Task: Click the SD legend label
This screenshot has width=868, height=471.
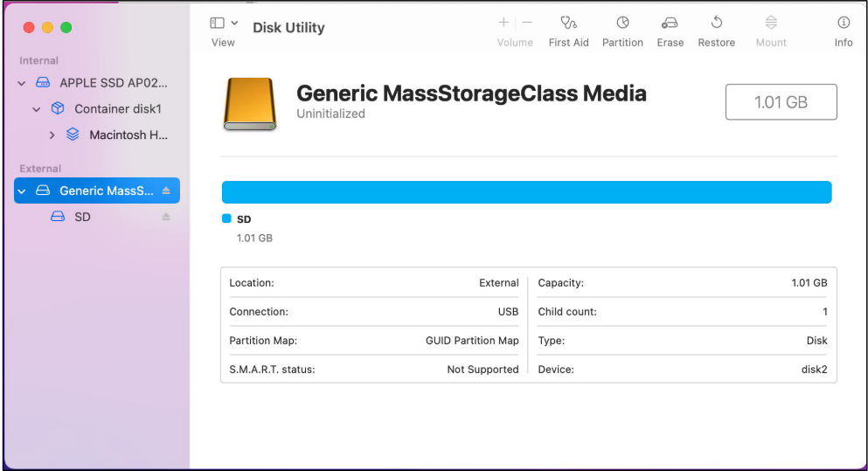Action: (x=244, y=219)
